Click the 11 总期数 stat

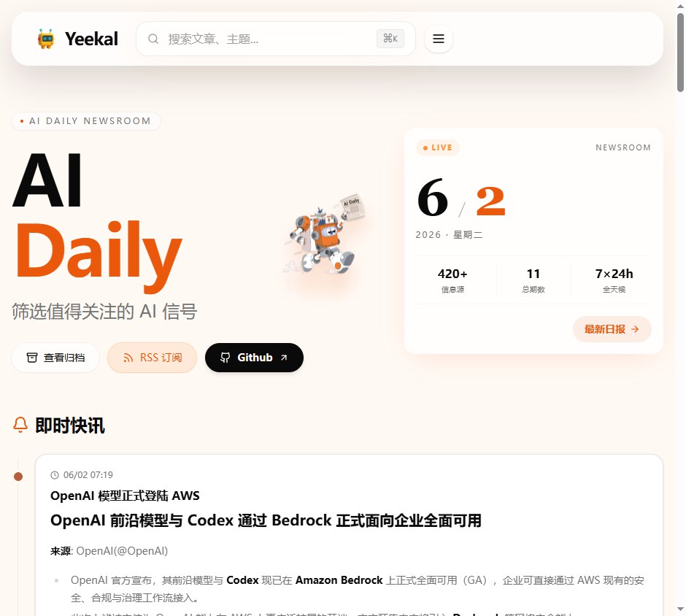click(533, 280)
